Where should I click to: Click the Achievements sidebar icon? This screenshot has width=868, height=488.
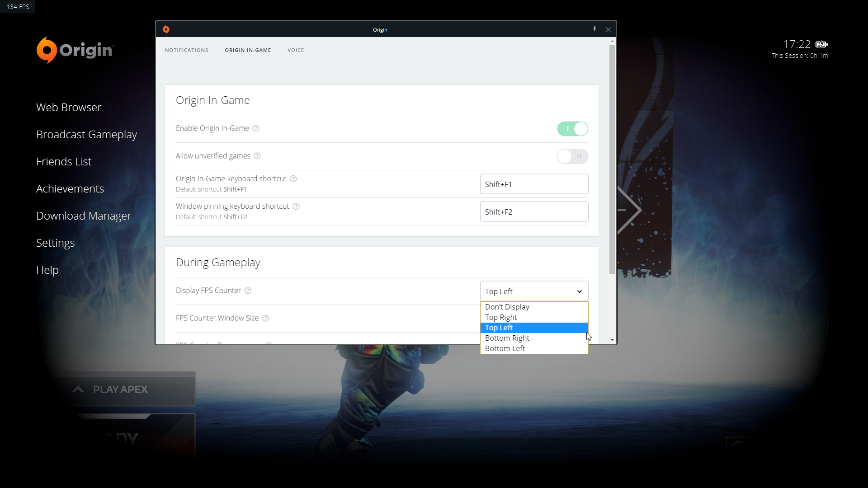[70, 188]
